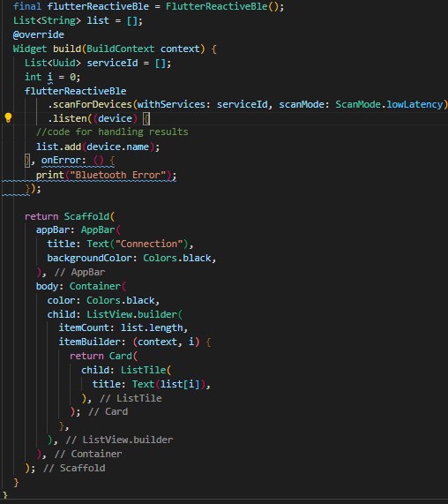Click 'BuildContext' in build method signature
This screenshot has height=504, width=448.
tap(121, 49)
